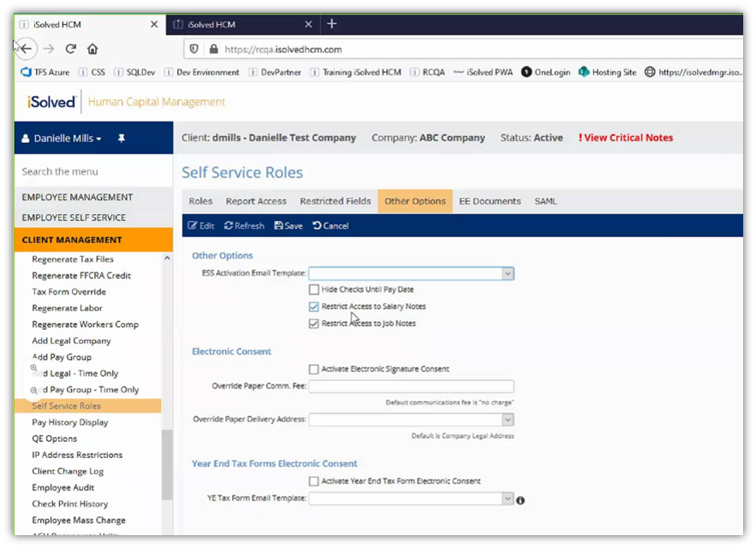The image size is (756, 548).
Task: Open the Training iSolved HCM bookmark
Action: (x=356, y=73)
